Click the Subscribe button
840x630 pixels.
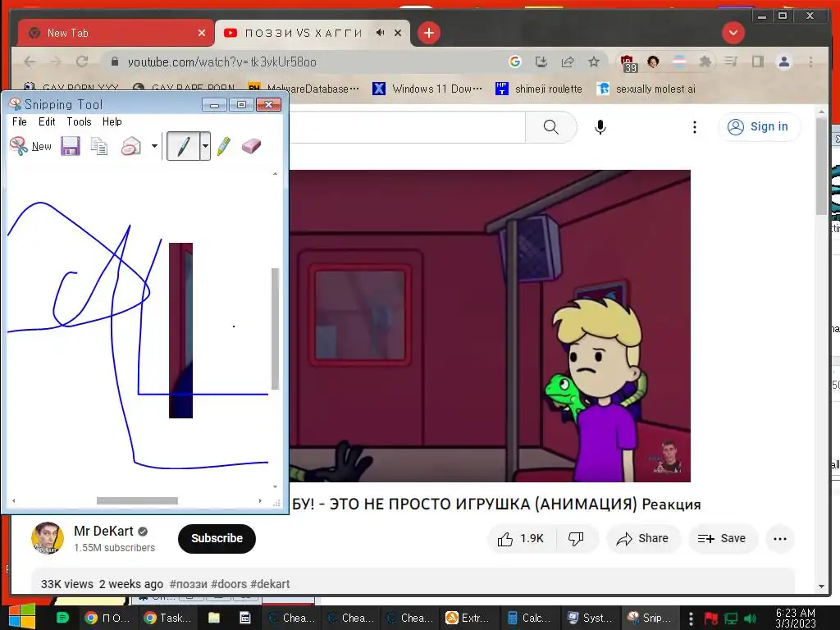coord(217,538)
